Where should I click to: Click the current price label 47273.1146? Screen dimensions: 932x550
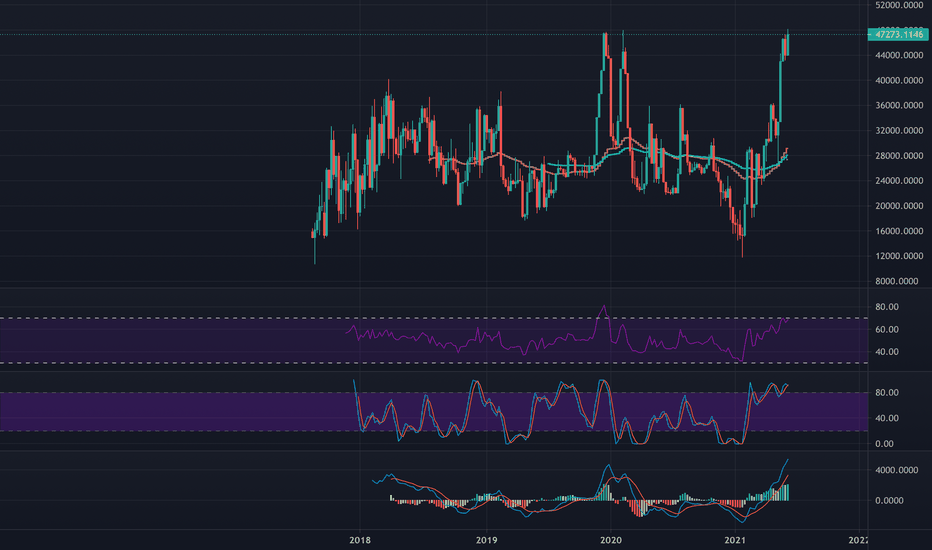pos(898,34)
